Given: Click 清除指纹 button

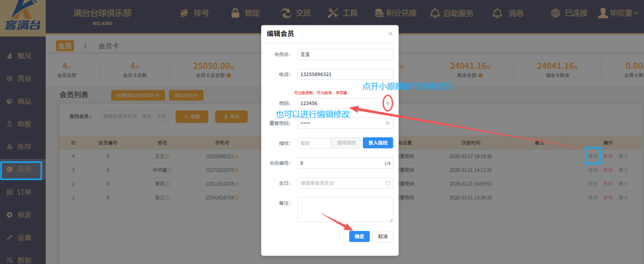Looking at the screenshot, I should 347,143.
